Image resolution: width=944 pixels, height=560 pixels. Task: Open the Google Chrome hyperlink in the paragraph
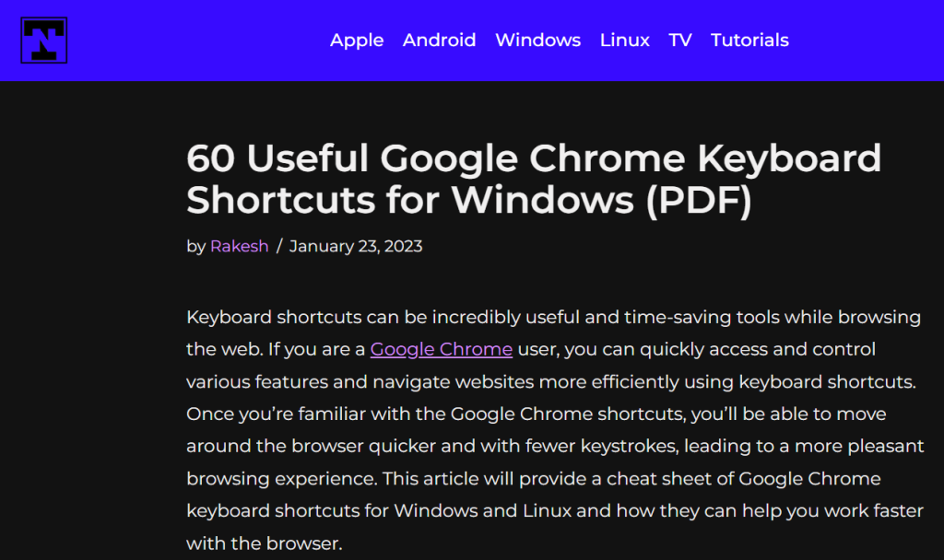pos(441,349)
